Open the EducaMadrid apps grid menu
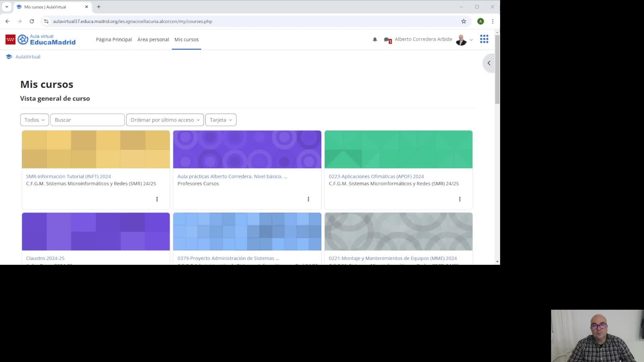 484,39
